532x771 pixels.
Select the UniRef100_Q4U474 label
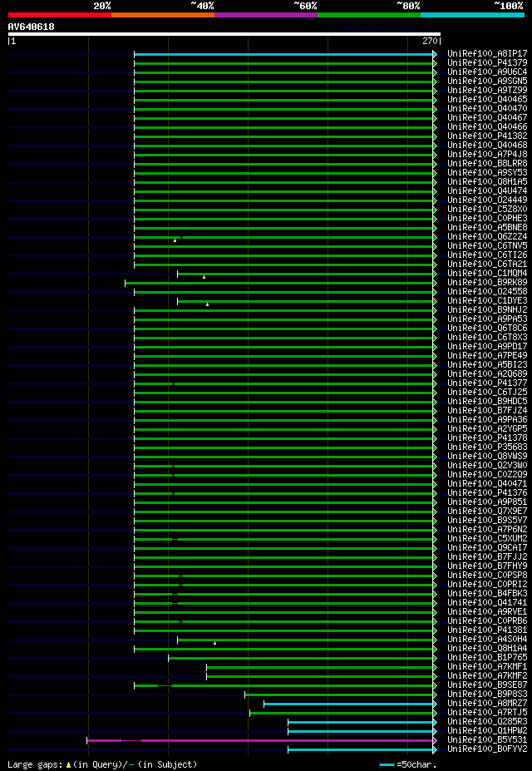point(487,191)
